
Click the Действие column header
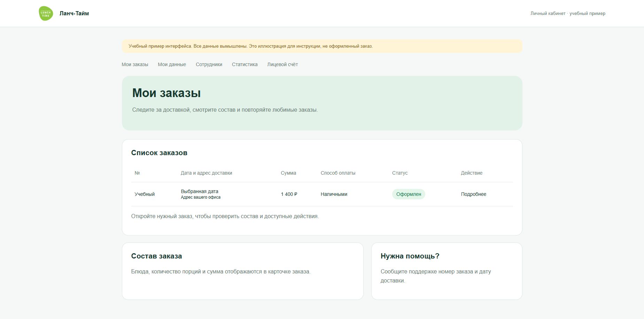pos(472,173)
